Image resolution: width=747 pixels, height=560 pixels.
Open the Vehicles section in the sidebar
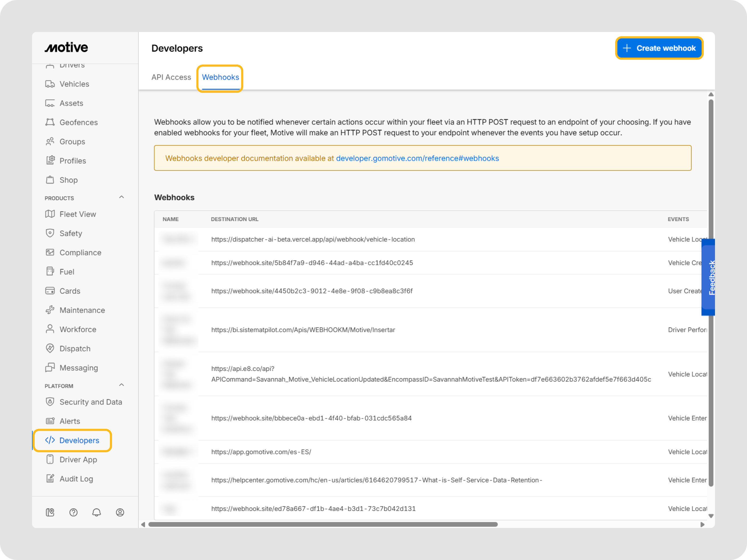(x=74, y=84)
